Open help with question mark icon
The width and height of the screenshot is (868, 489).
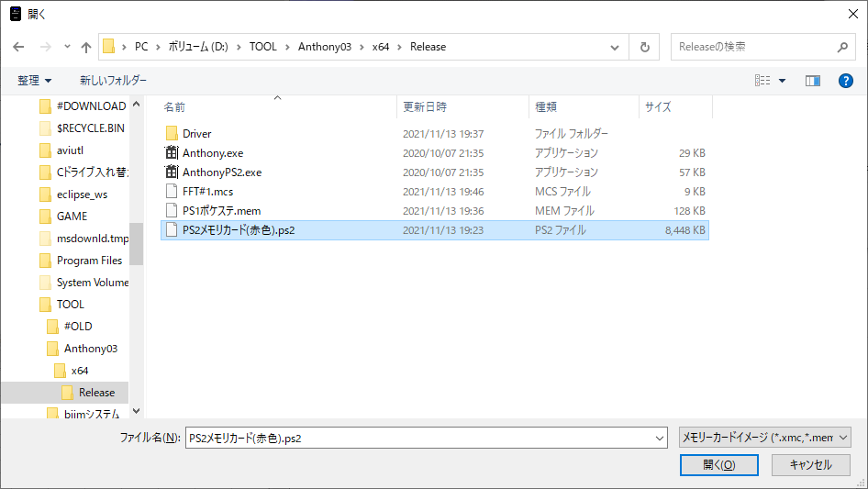pyautogui.click(x=845, y=81)
